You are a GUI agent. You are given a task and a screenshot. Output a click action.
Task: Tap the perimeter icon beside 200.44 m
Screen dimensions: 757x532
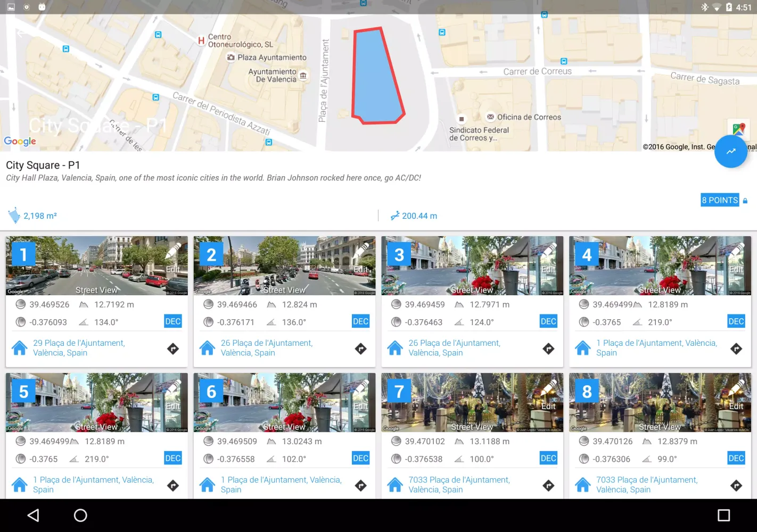point(394,215)
